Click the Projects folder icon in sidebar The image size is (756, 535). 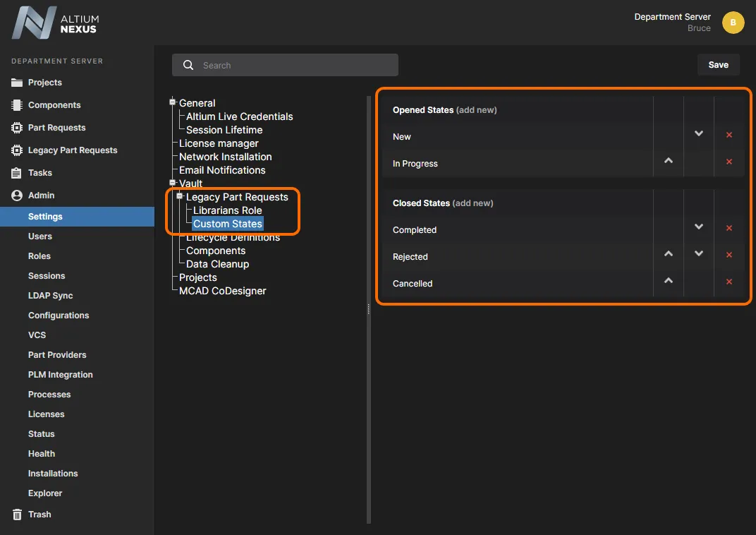coord(17,83)
